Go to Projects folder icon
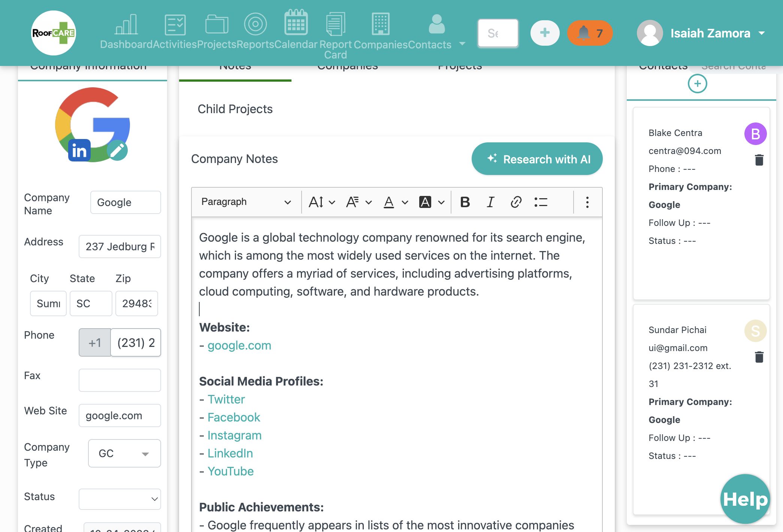 pos(217,25)
